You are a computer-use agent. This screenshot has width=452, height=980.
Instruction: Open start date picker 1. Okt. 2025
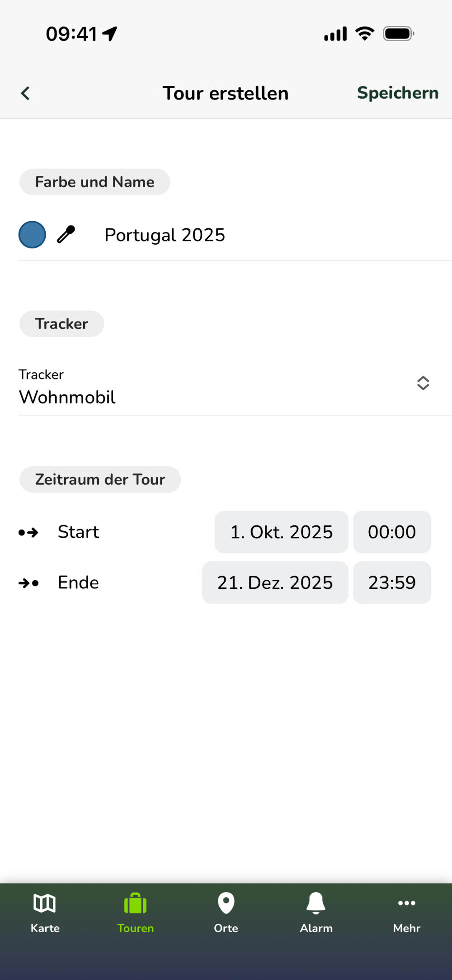pyautogui.click(x=281, y=532)
